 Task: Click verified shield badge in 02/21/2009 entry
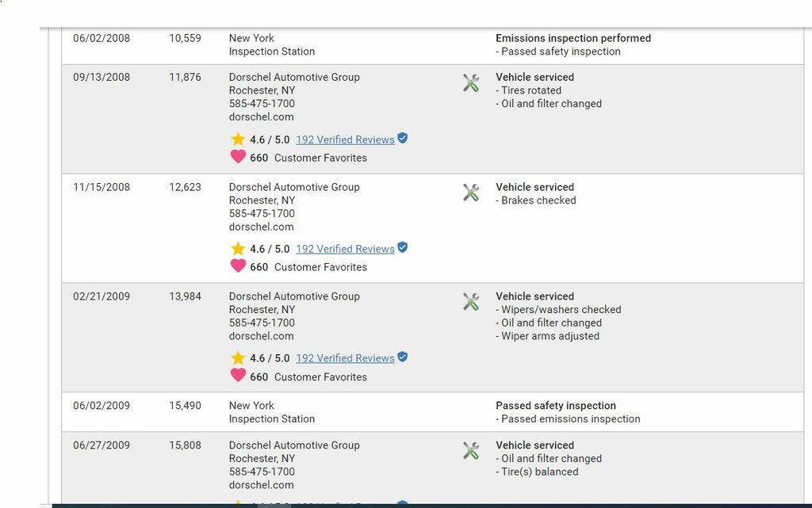pos(403,357)
